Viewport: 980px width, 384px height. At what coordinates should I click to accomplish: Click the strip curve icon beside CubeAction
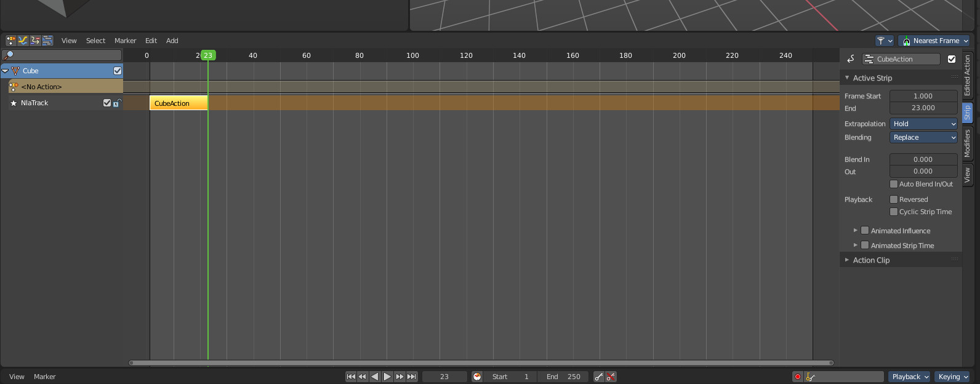(851, 59)
